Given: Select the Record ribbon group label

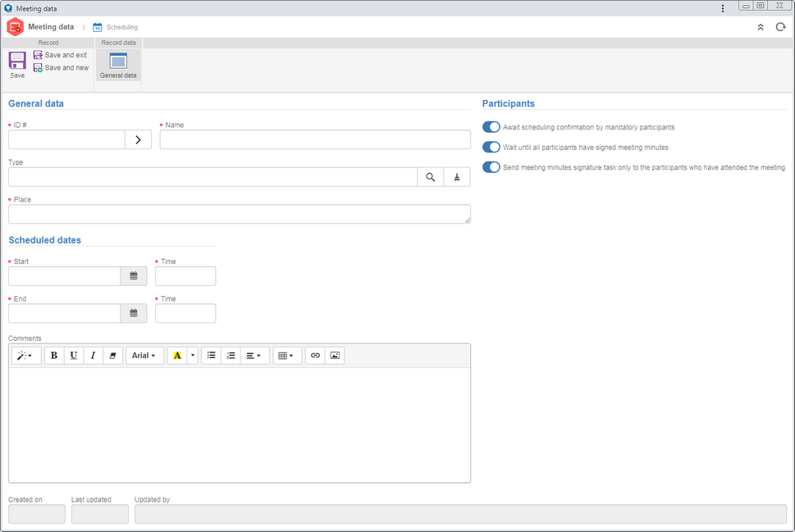Looking at the screenshot, I should [48, 43].
